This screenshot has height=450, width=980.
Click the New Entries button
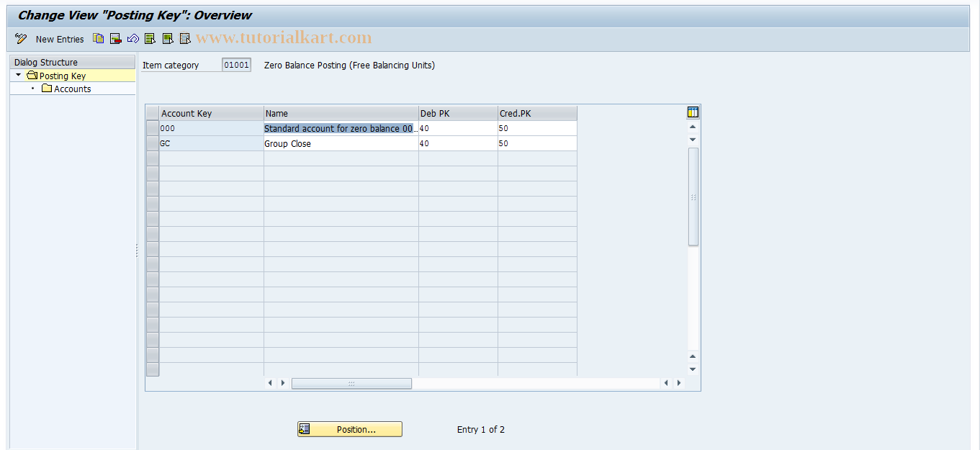point(60,39)
